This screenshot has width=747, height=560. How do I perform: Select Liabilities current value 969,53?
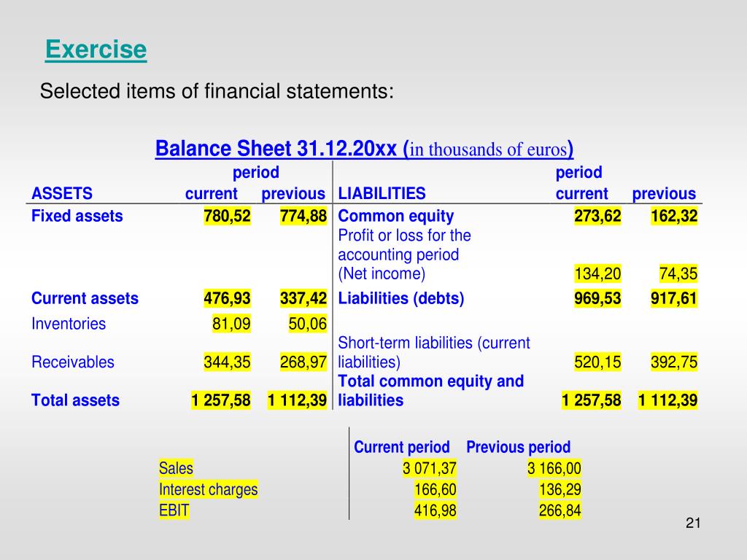(x=597, y=298)
